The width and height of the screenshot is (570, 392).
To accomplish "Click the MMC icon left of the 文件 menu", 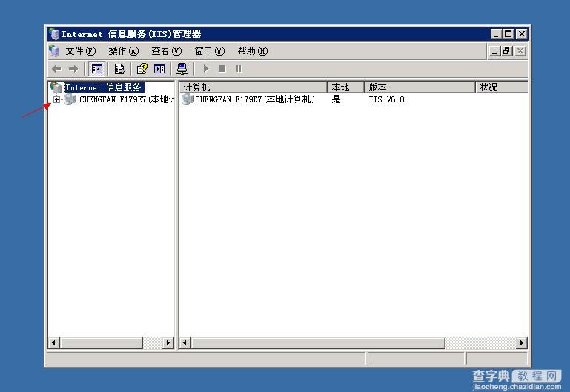I will pos(55,51).
